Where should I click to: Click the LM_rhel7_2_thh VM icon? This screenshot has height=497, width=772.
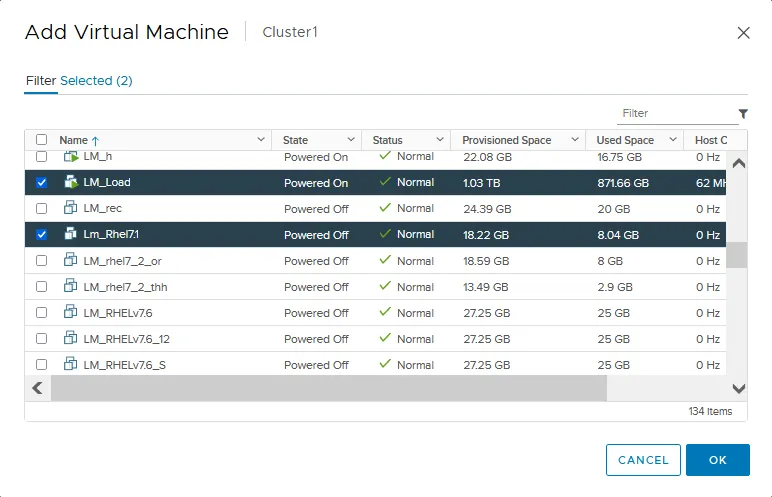pos(70,286)
